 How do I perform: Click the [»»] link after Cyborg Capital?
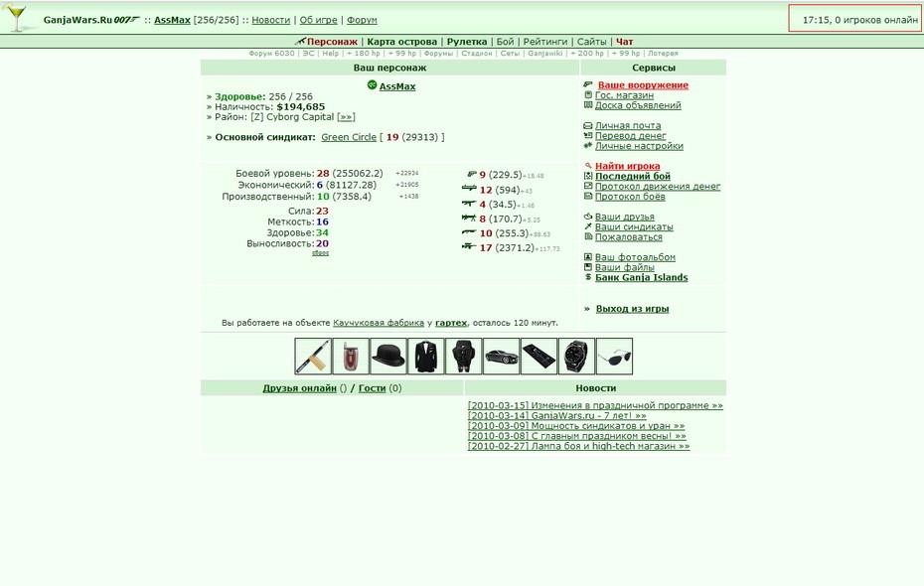click(346, 116)
